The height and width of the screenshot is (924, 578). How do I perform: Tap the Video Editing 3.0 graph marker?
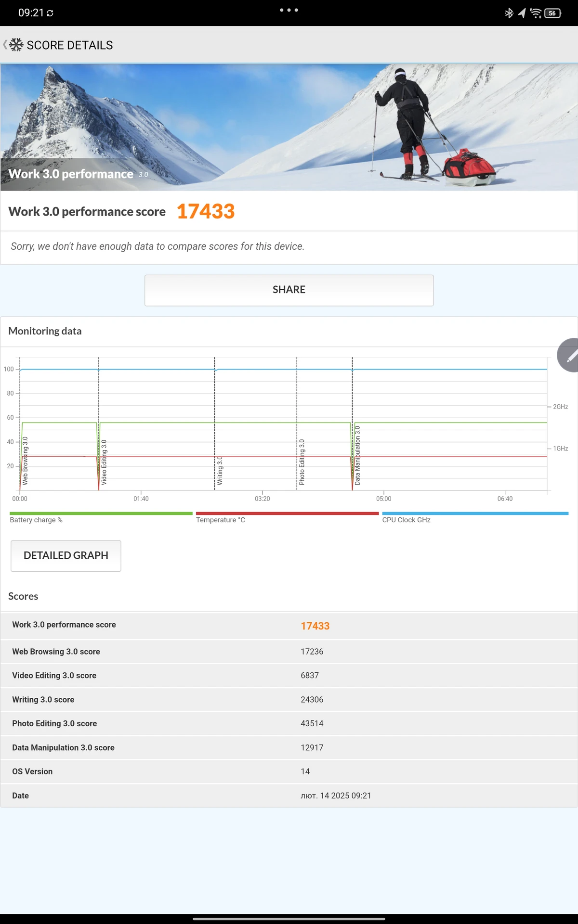104,462
